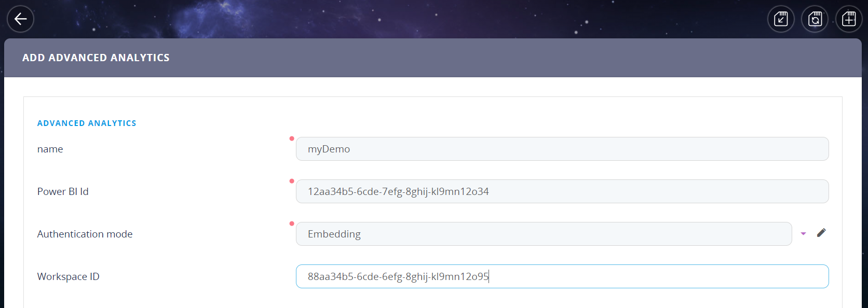The image size is (868, 308).
Task: Click the "Workspace ID" label
Action: [x=68, y=277]
